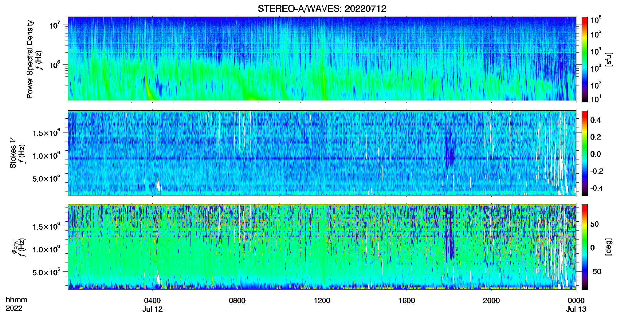The image size is (644, 332).
Task: Click the 0000 time axis label
Action: point(576,301)
